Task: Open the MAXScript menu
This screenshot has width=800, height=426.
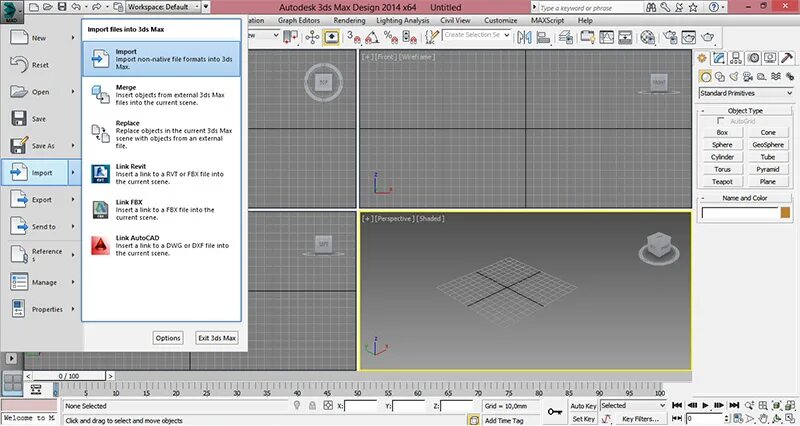Action: (547, 20)
